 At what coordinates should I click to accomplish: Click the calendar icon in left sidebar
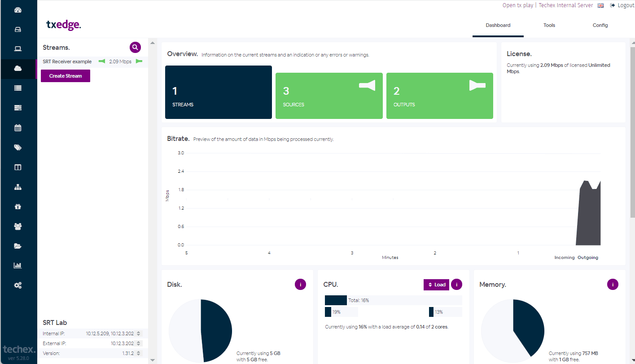click(x=18, y=128)
